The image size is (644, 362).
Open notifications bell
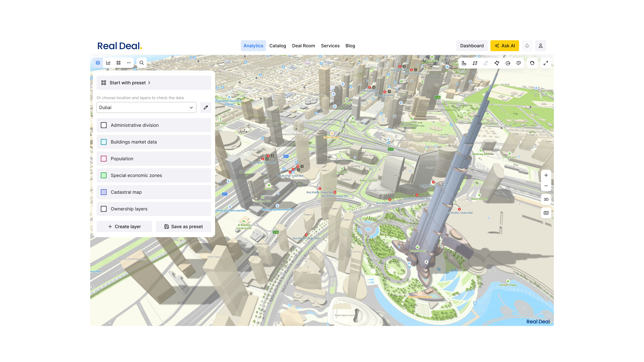tap(527, 46)
